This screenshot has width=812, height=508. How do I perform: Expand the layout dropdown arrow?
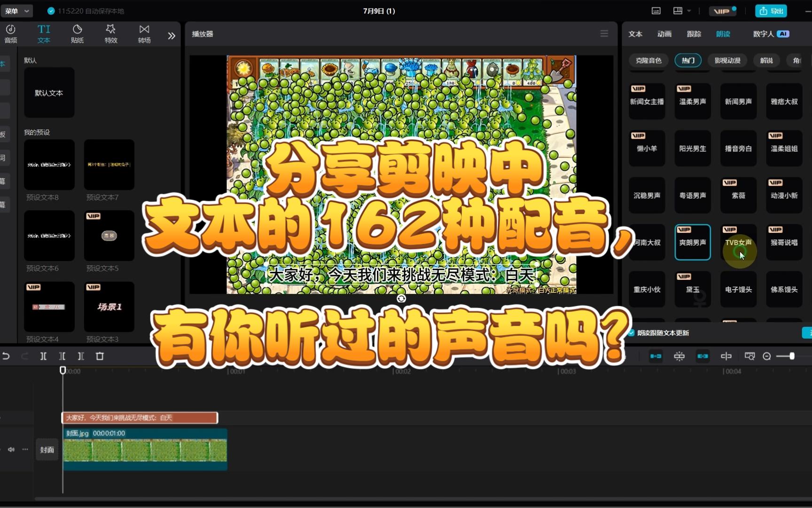[689, 11]
